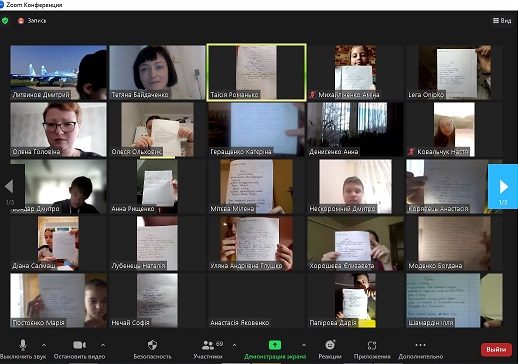The image size is (518, 364).
Task: Select video tile of Lera Опірко
Action: (454, 72)
